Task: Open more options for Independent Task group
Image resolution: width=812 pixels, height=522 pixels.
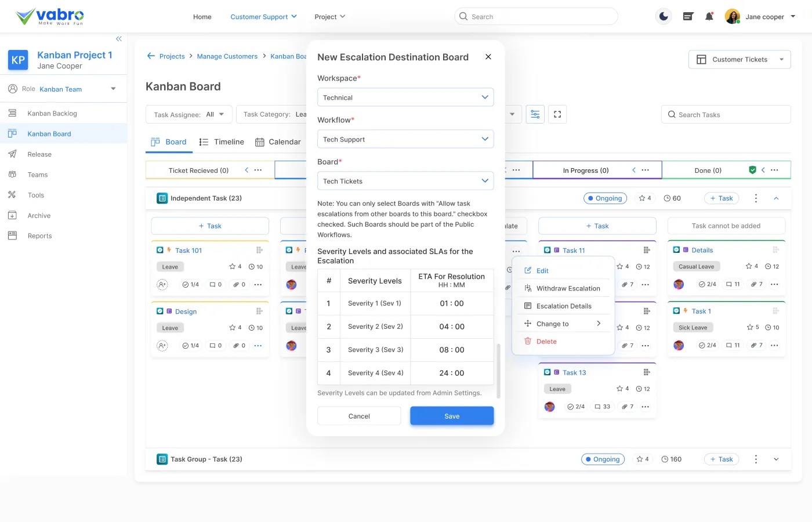Action: pyautogui.click(x=755, y=198)
